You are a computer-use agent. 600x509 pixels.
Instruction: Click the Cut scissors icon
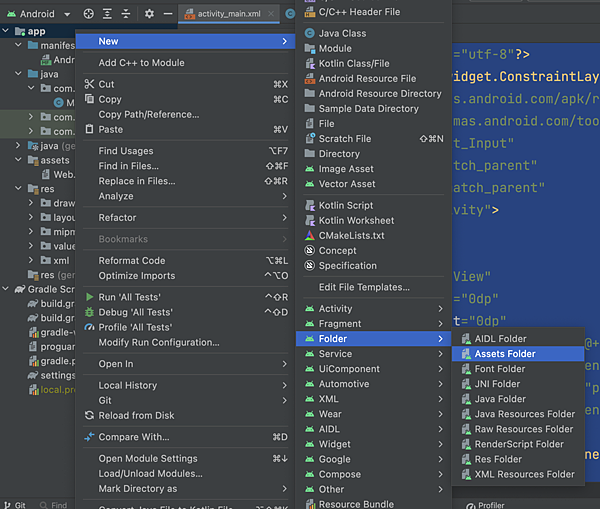point(89,84)
